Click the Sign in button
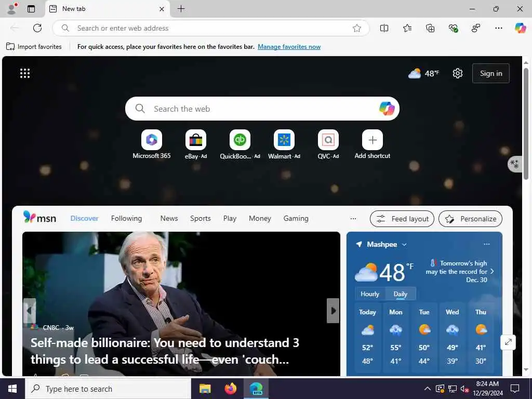 tap(491, 73)
